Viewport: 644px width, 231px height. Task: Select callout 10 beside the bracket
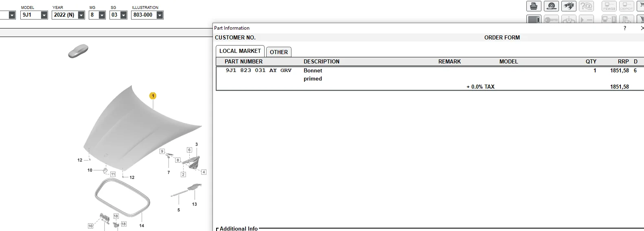click(x=90, y=170)
